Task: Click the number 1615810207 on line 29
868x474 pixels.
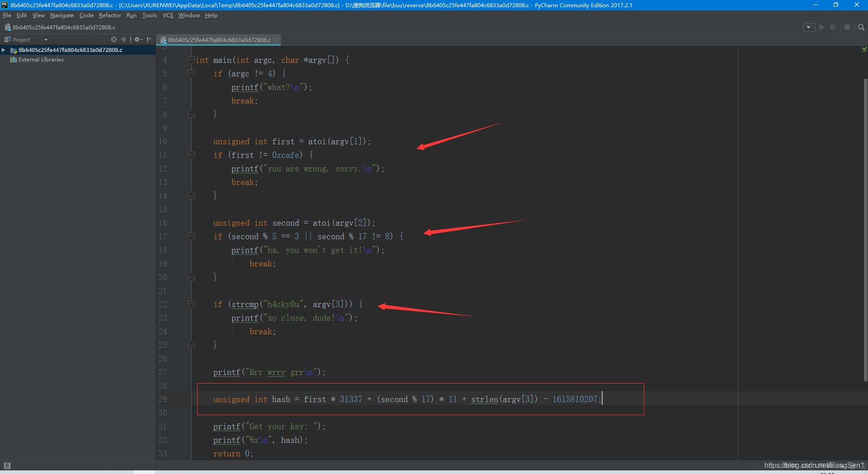Action: point(575,399)
